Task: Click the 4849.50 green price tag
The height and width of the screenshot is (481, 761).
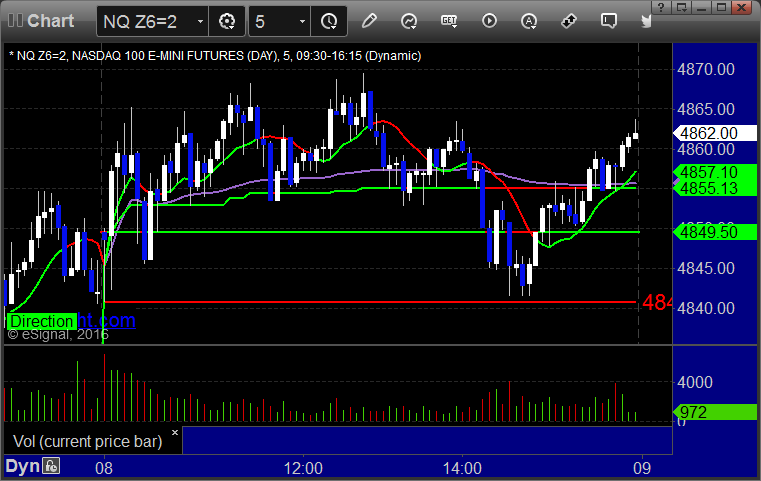Action: (x=714, y=232)
